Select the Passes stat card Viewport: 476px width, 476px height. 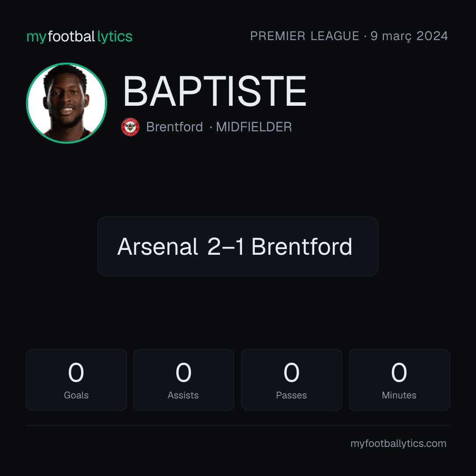point(291,380)
